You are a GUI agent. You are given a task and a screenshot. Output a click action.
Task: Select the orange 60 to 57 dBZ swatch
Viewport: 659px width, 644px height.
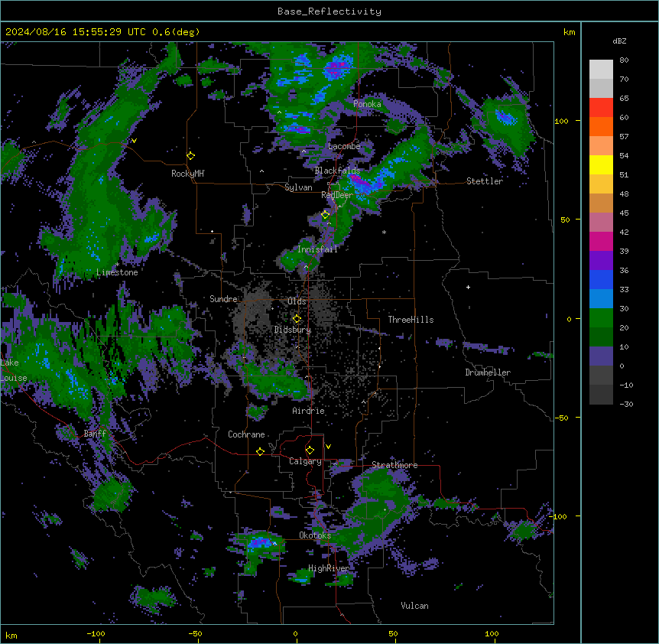[x=601, y=127]
